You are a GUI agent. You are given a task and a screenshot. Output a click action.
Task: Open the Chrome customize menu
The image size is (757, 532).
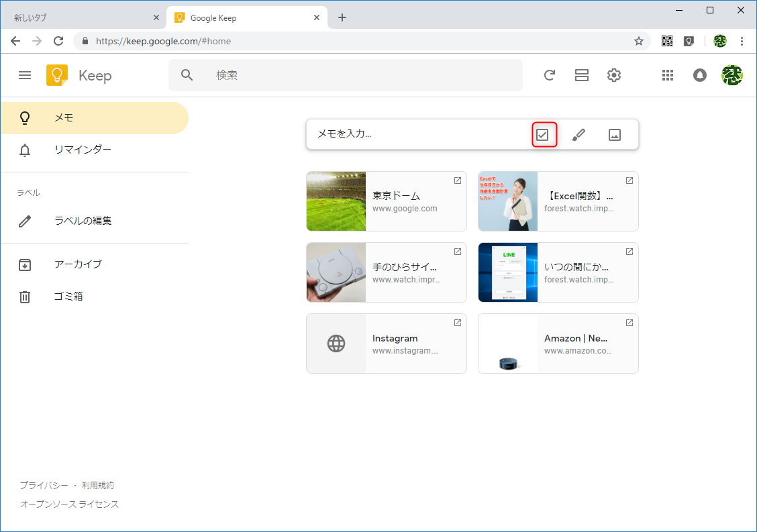point(742,41)
